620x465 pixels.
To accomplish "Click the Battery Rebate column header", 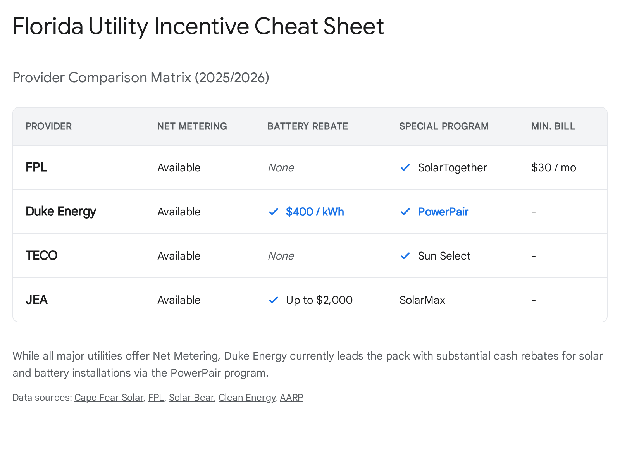I will (x=307, y=126).
